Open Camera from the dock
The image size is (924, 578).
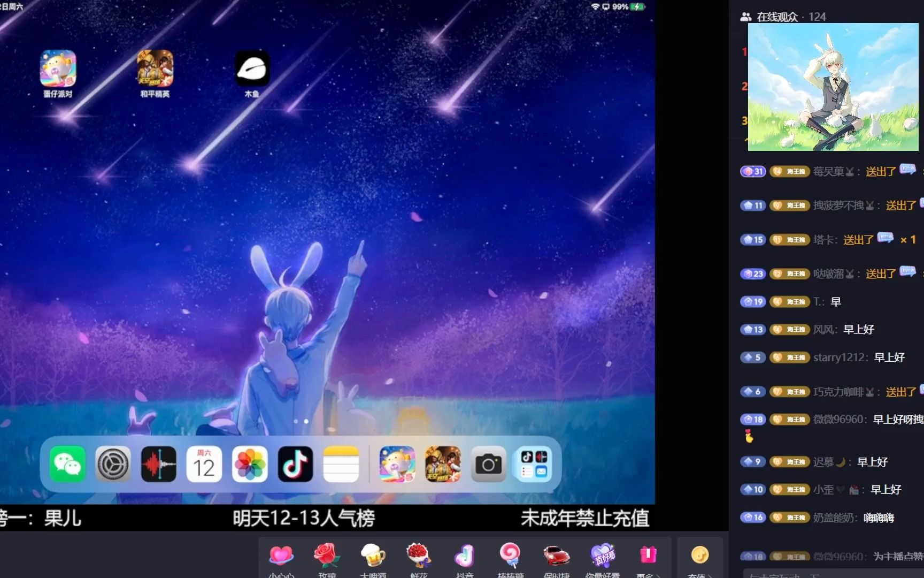pos(488,464)
